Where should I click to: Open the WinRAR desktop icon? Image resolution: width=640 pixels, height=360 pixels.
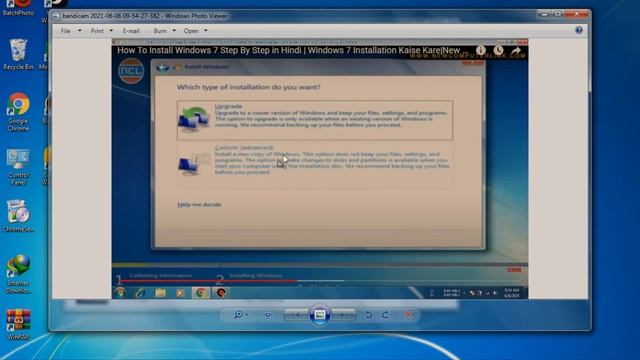click(x=18, y=325)
